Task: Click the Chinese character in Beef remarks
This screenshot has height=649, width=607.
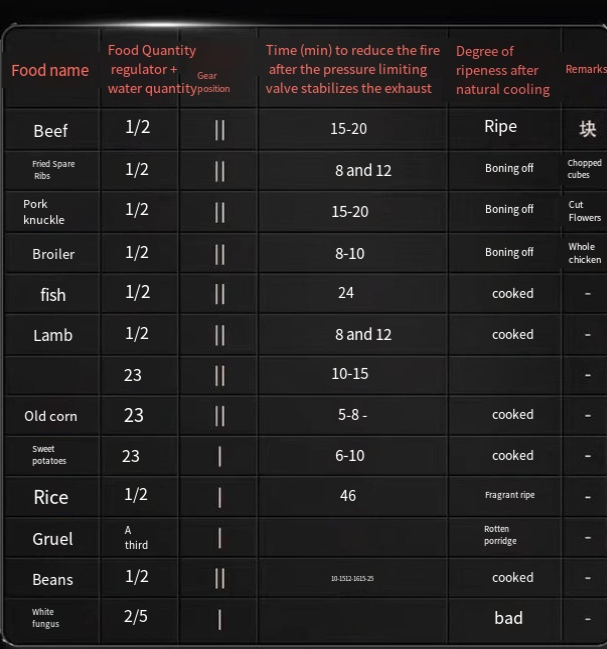Action: click(x=588, y=129)
